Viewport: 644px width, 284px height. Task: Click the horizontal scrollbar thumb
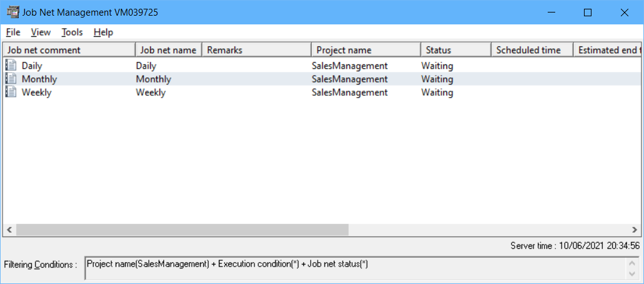point(181,230)
